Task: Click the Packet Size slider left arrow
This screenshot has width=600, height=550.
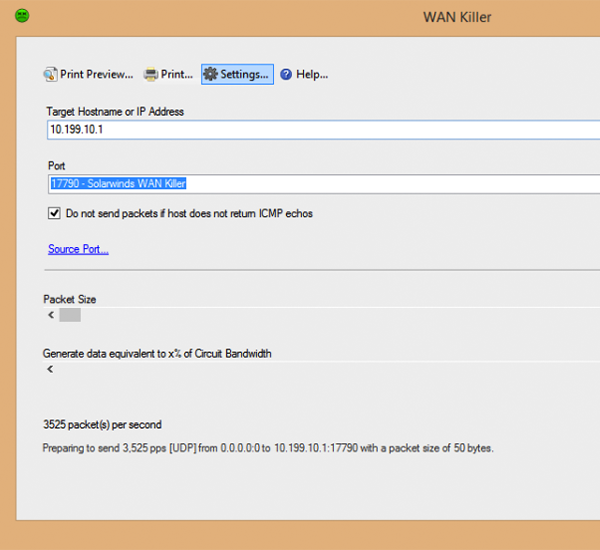Action: 50,315
